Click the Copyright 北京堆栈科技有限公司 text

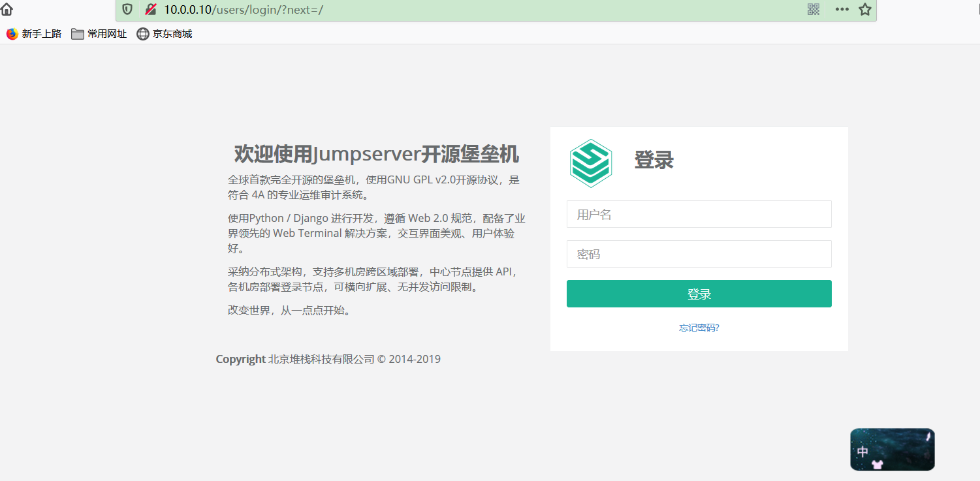tap(328, 359)
